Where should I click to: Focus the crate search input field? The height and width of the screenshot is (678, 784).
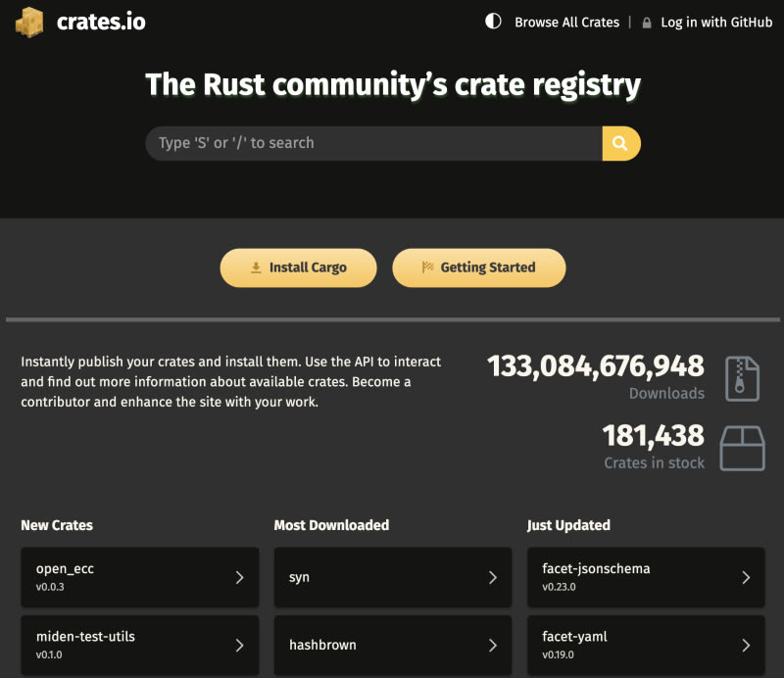pos(373,143)
